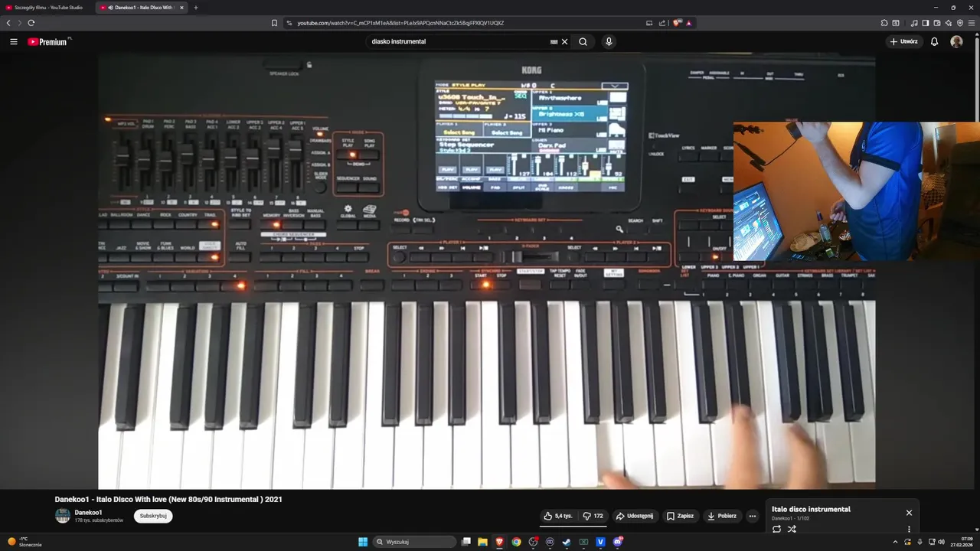This screenshot has height=551, width=980.
Task: Click the browser address bar URL
Action: point(400,23)
